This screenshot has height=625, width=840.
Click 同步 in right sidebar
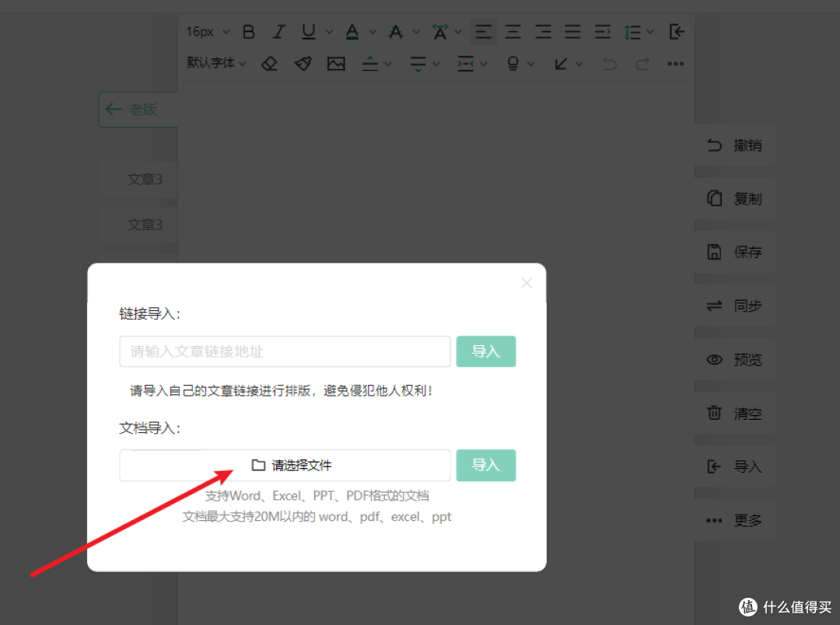[x=734, y=306]
